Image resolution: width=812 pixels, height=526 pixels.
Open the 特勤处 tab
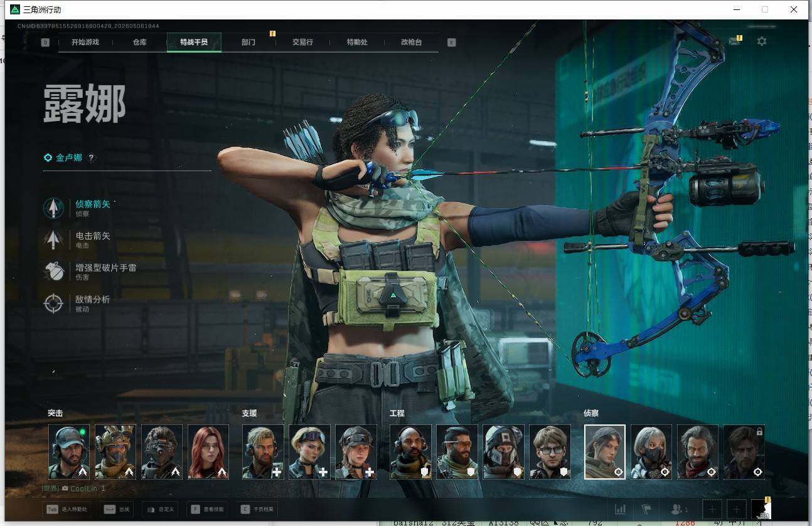357,42
